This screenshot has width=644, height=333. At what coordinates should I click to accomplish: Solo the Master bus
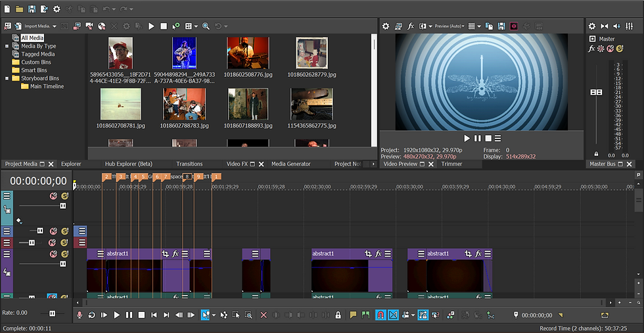(620, 49)
